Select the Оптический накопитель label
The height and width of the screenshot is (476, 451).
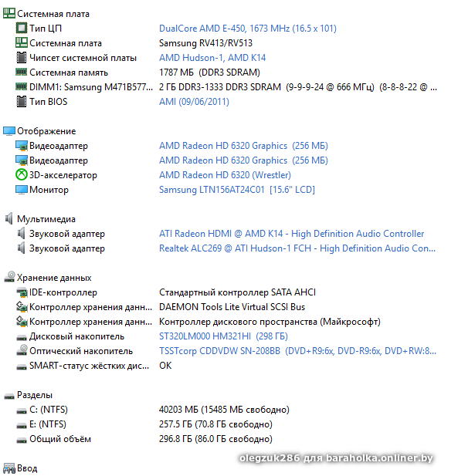click(x=81, y=350)
